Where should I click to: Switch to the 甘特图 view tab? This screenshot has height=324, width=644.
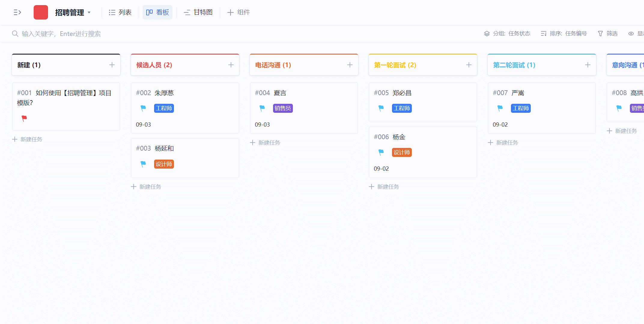tap(198, 12)
